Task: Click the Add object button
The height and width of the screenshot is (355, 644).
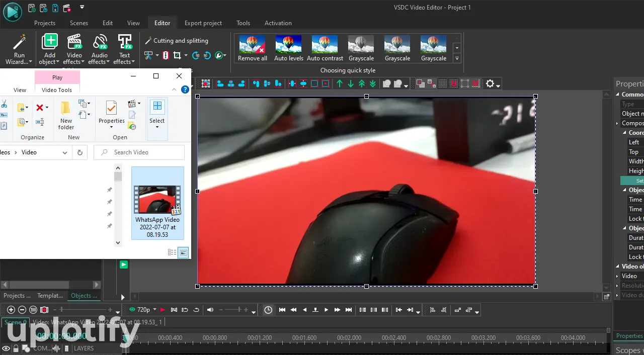Action: pyautogui.click(x=50, y=49)
